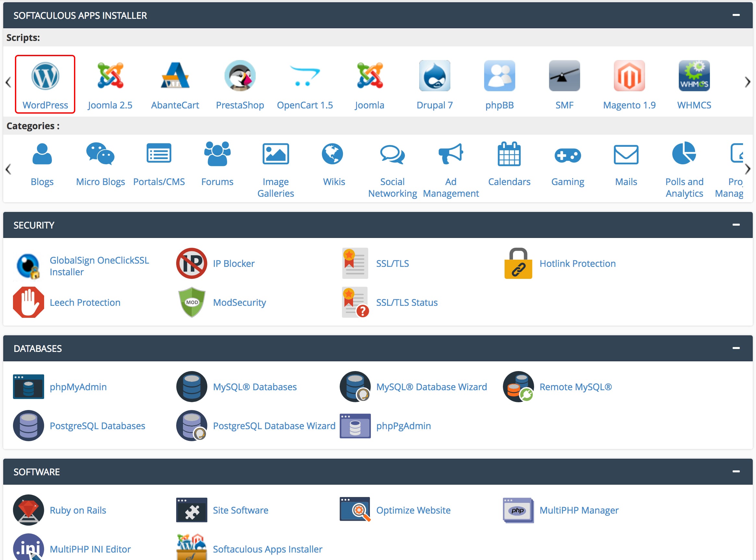Open the Magento 1.9 icon
This screenshot has width=756, height=560.
(629, 76)
